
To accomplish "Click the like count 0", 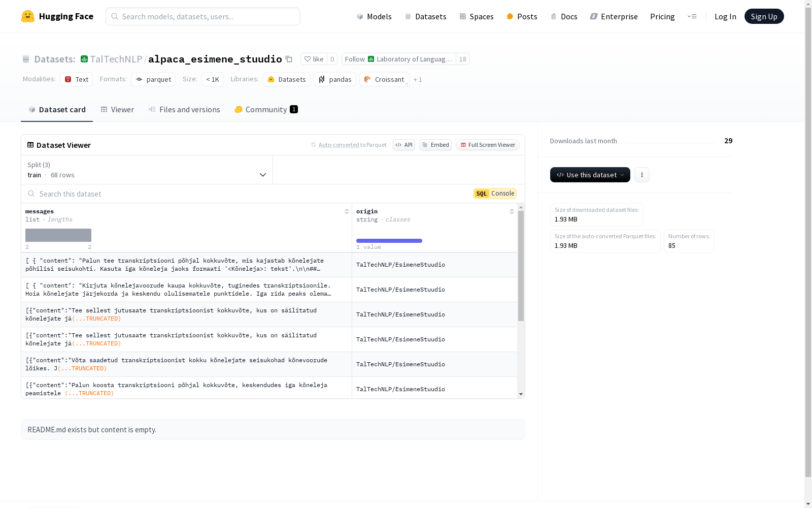I will pos(332,59).
